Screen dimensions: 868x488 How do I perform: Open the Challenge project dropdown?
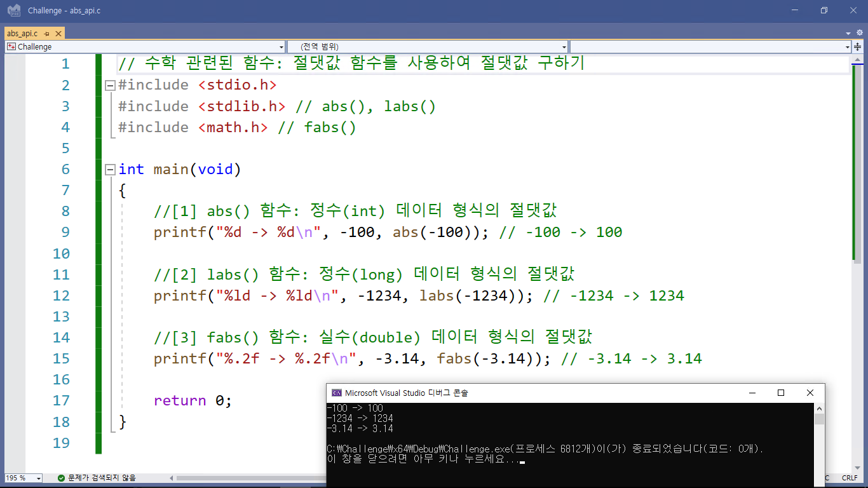pyautogui.click(x=281, y=46)
